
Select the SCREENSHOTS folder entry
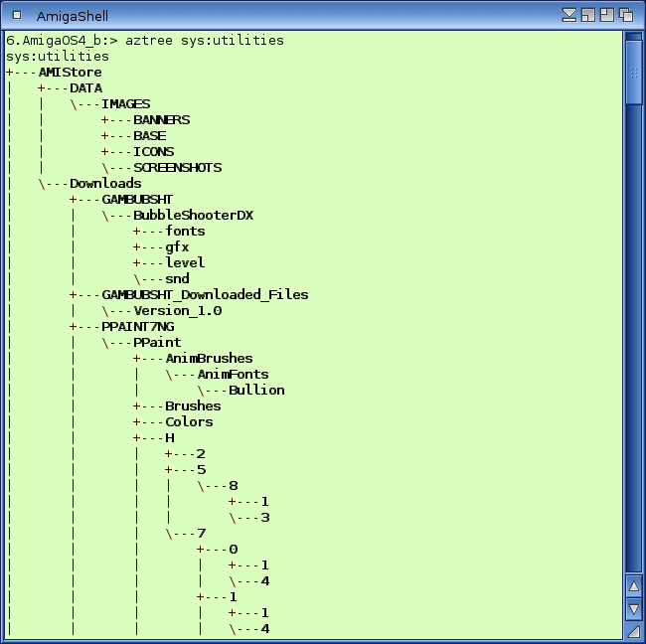point(178,168)
